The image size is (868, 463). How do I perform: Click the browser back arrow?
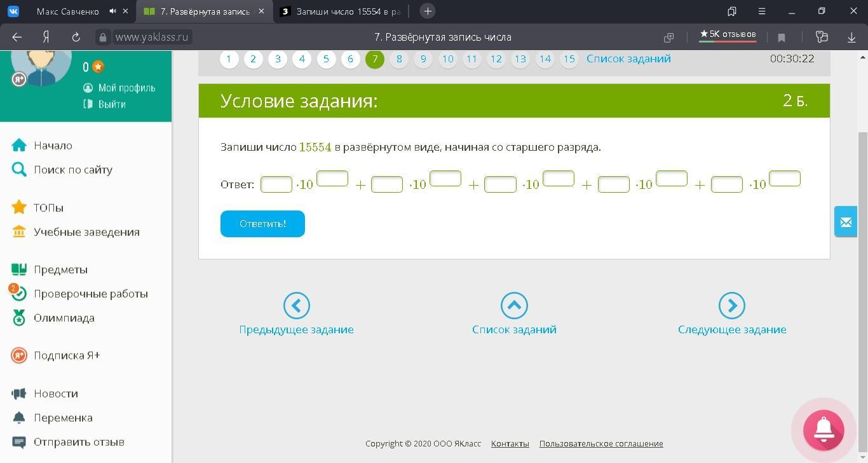(x=17, y=38)
